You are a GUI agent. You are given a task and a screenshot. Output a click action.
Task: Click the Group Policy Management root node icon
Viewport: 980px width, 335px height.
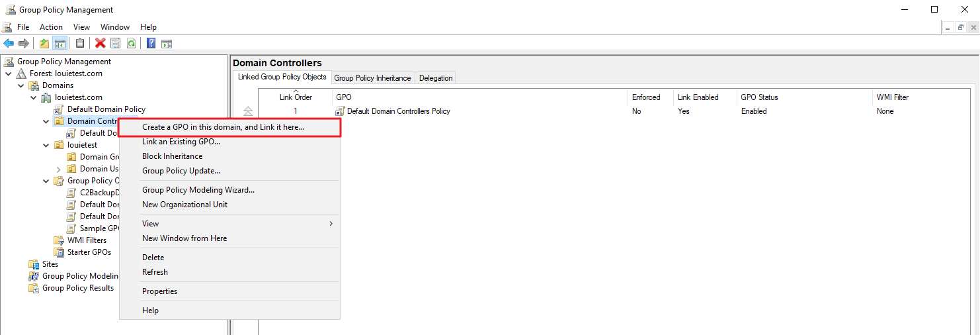[9, 62]
